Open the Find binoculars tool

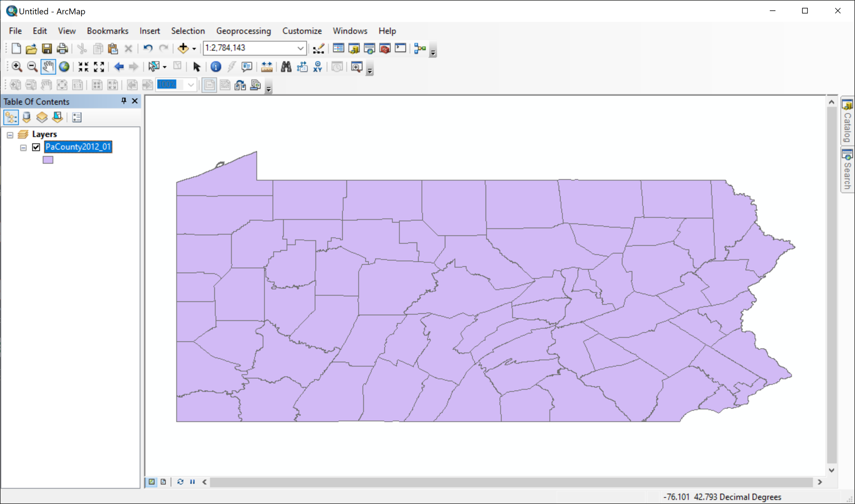[x=286, y=67]
